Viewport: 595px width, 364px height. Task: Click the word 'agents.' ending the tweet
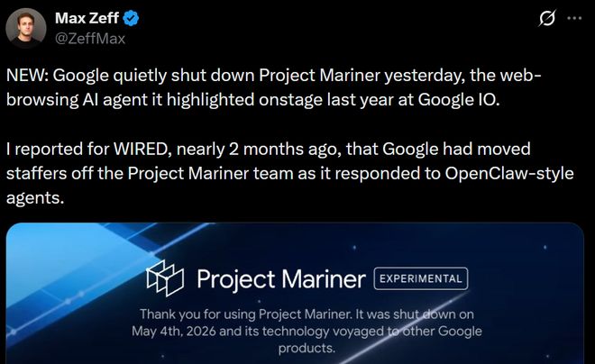coord(35,198)
